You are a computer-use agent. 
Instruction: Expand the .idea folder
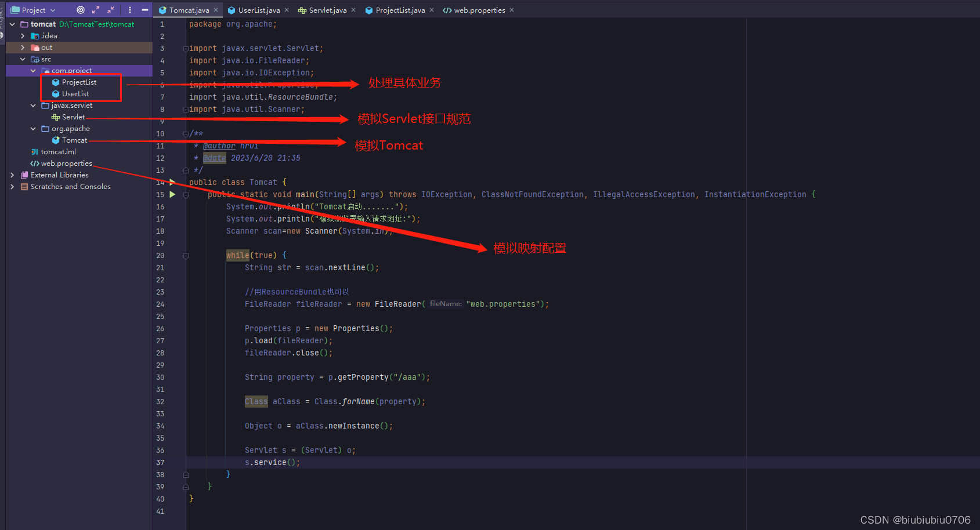coord(22,35)
